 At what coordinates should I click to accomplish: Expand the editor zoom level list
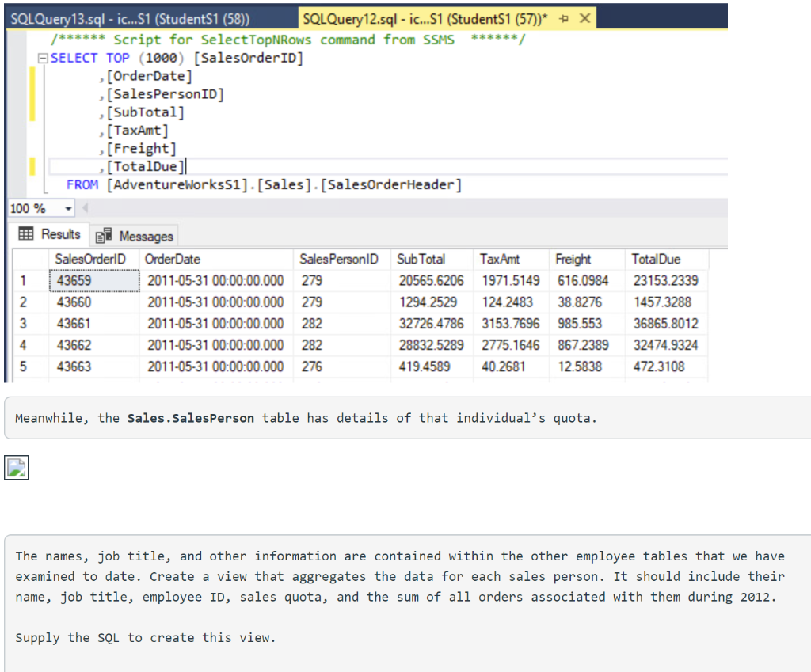coord(67,208)
